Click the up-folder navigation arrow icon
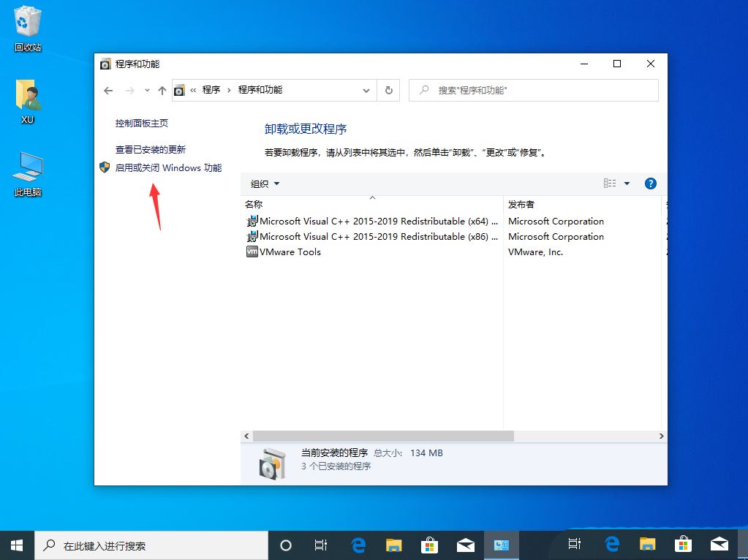The width and height of the screenshot is (748, 560). (x=162, y=89)
